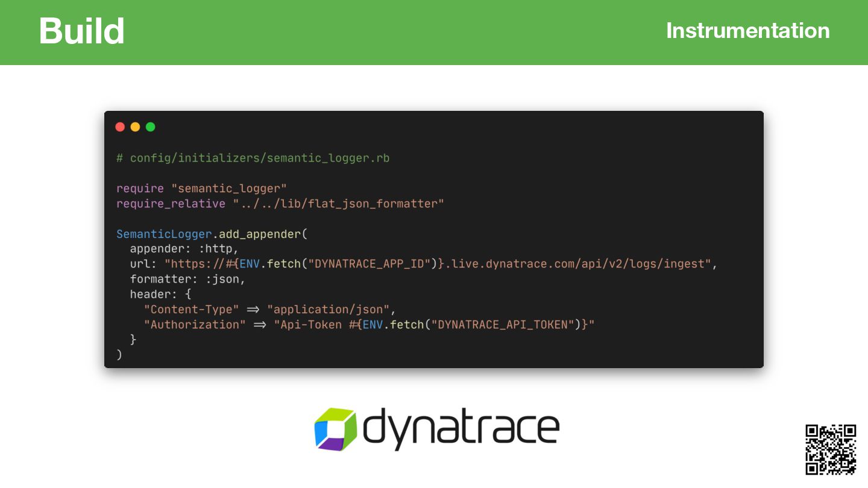
Task: Click the "appender: :http," line
Action: pos(184,249)
